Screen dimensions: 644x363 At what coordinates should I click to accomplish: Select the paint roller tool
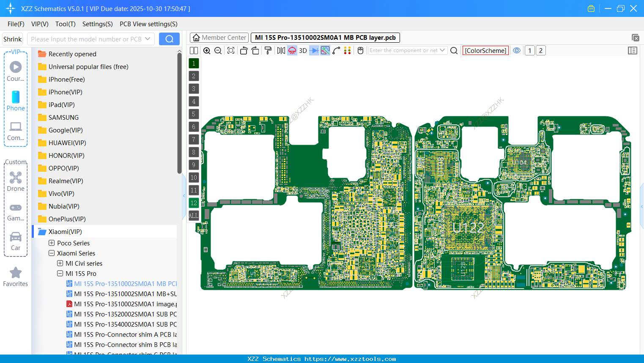(268, 50)
